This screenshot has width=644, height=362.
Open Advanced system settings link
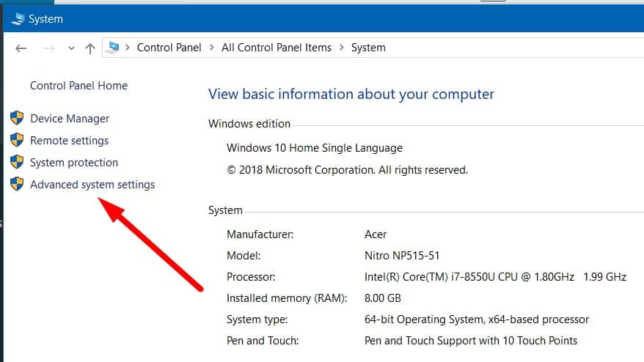[x=92, y=185]
